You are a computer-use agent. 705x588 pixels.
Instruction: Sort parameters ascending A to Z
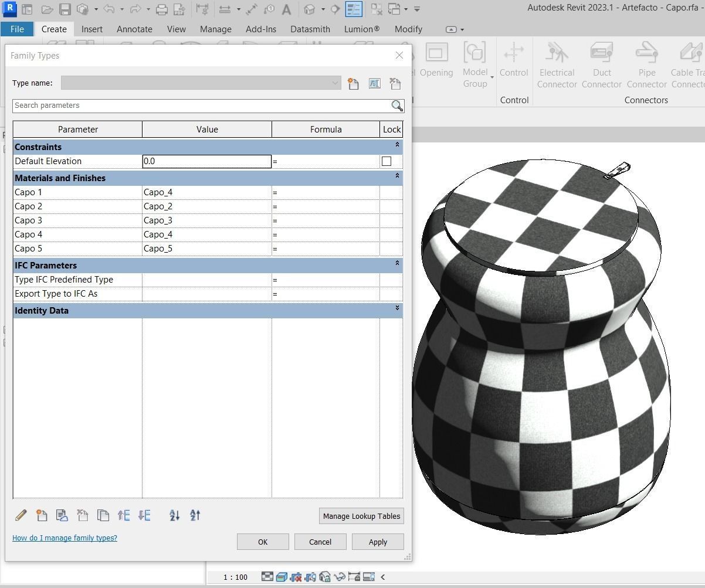click(174, 515)
